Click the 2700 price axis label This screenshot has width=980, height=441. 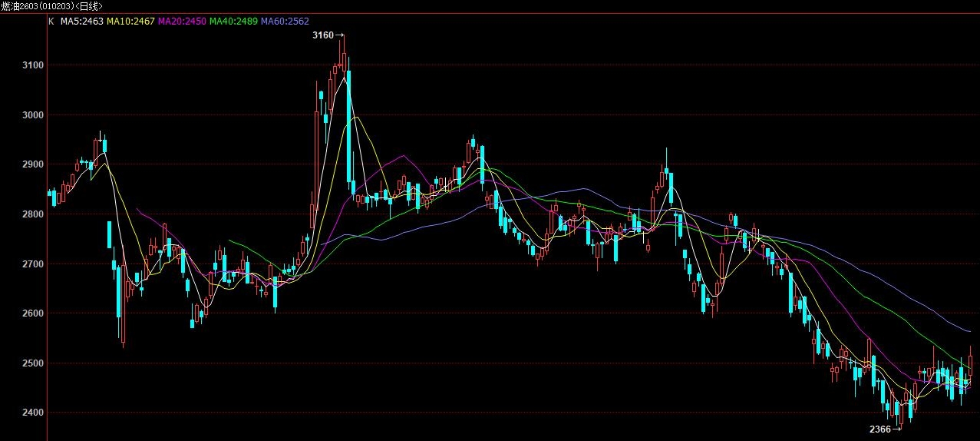(34, 264)
